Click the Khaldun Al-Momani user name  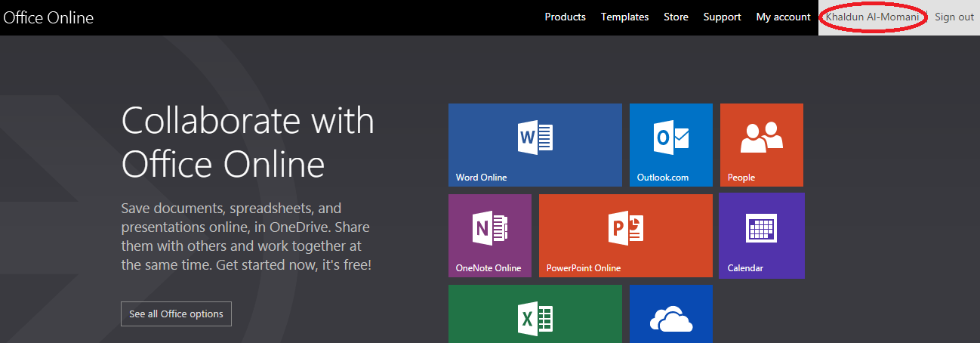872,17
